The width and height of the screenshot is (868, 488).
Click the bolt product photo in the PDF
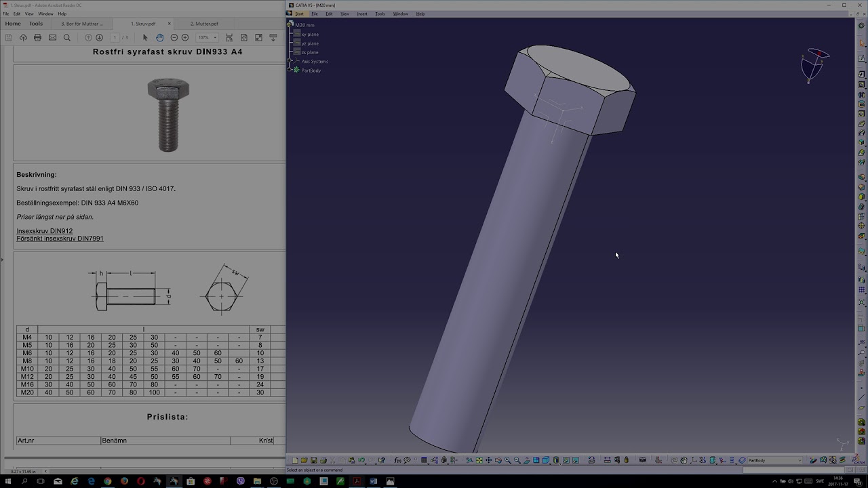pyautogui.click(x=168, y=115)
